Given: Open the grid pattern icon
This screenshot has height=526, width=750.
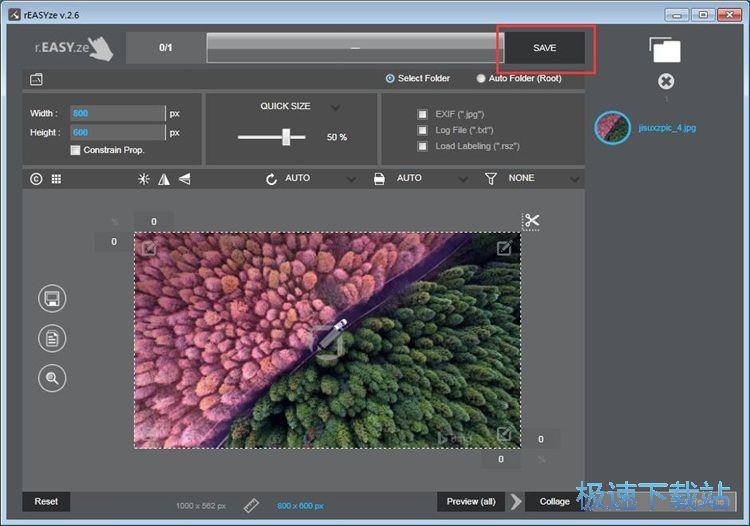Looking at the screenshot, I should (x=56, y=179).
